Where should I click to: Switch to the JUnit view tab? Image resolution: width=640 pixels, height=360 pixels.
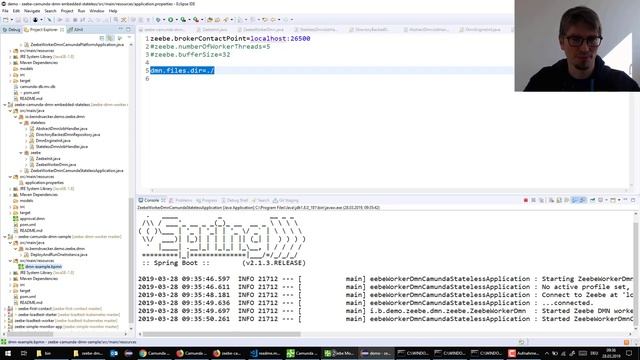(76, 29)
